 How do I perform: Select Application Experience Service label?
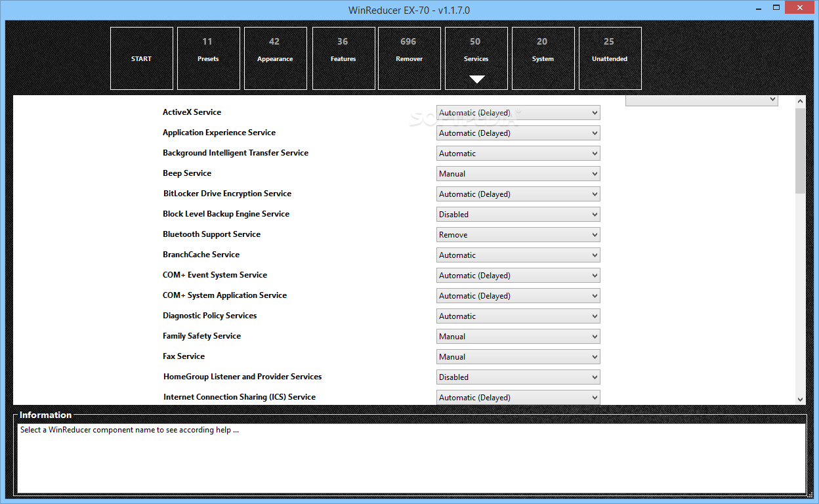219,133
